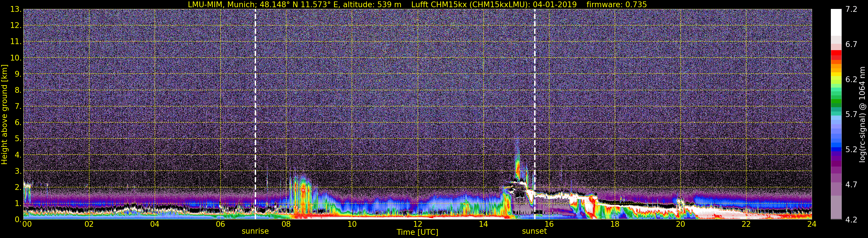Click the height axis tick '10.'

[x=16, y=58]
